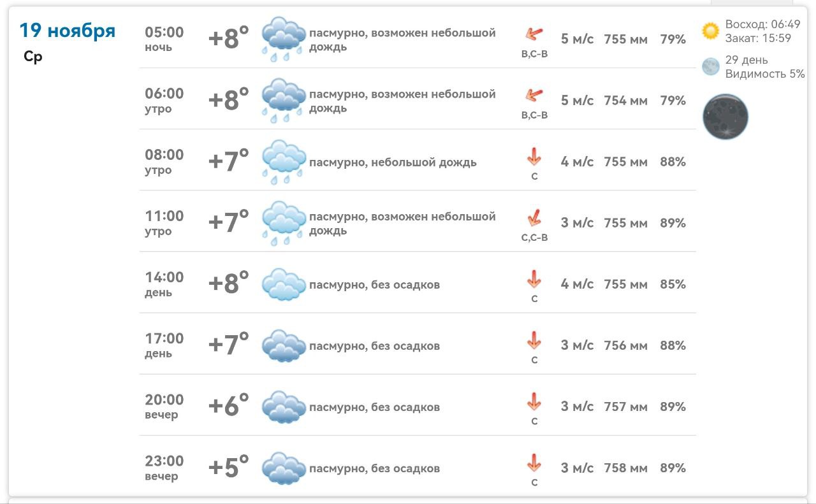Click the overcast cloud icon at 14:00
Screen dimensions: 816x504
pos(284,284)
